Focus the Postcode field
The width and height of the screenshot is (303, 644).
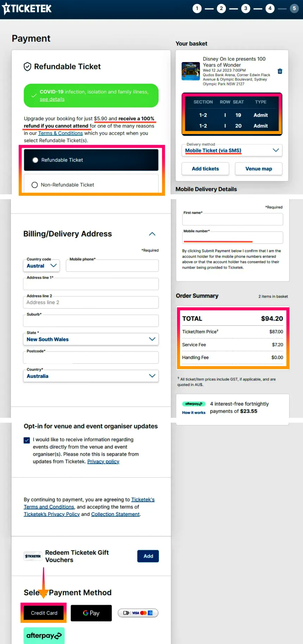(x=91, y=357)
